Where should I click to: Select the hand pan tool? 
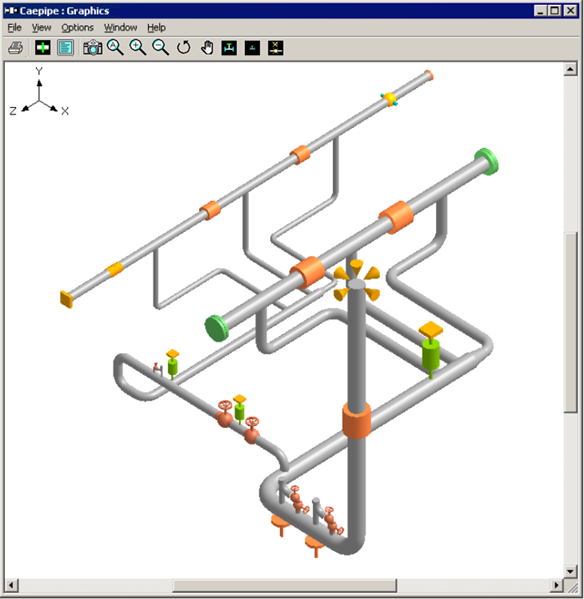point(207,48)
